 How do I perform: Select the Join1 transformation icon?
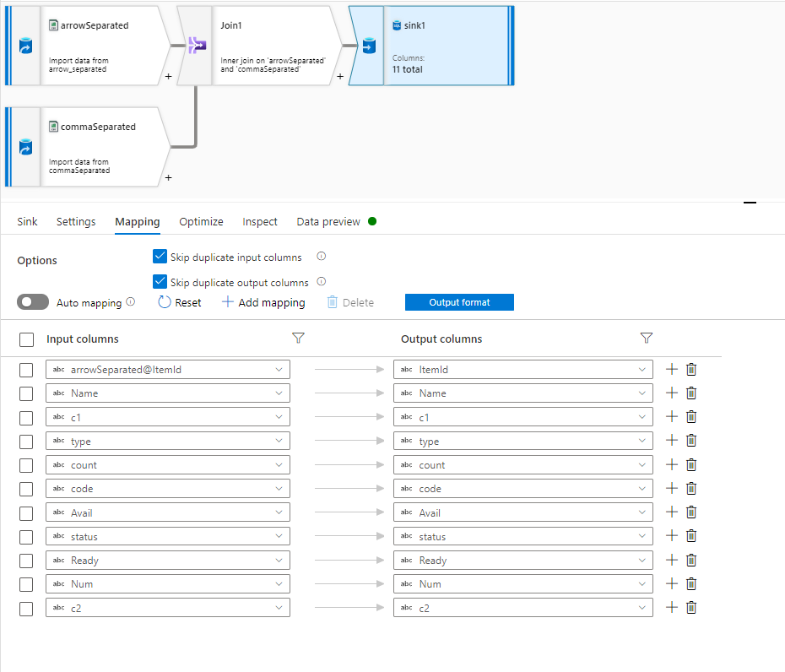pyautogui.click(x=198, y=46)
